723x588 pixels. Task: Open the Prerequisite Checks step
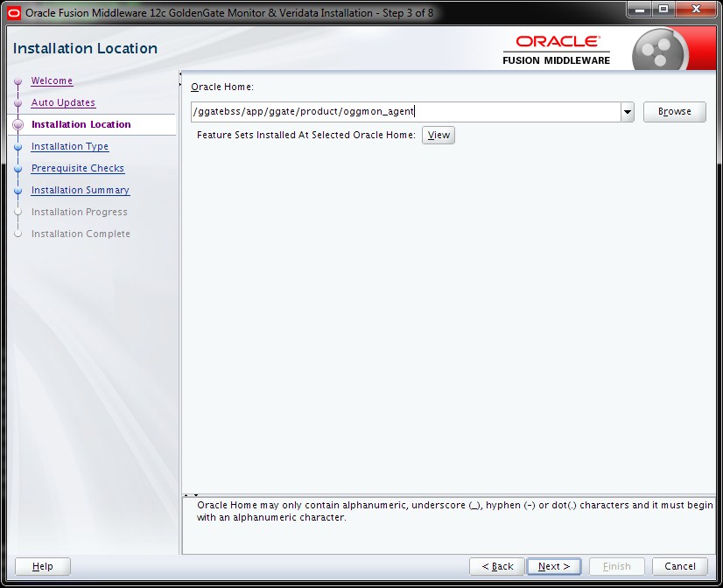[77, 168]
